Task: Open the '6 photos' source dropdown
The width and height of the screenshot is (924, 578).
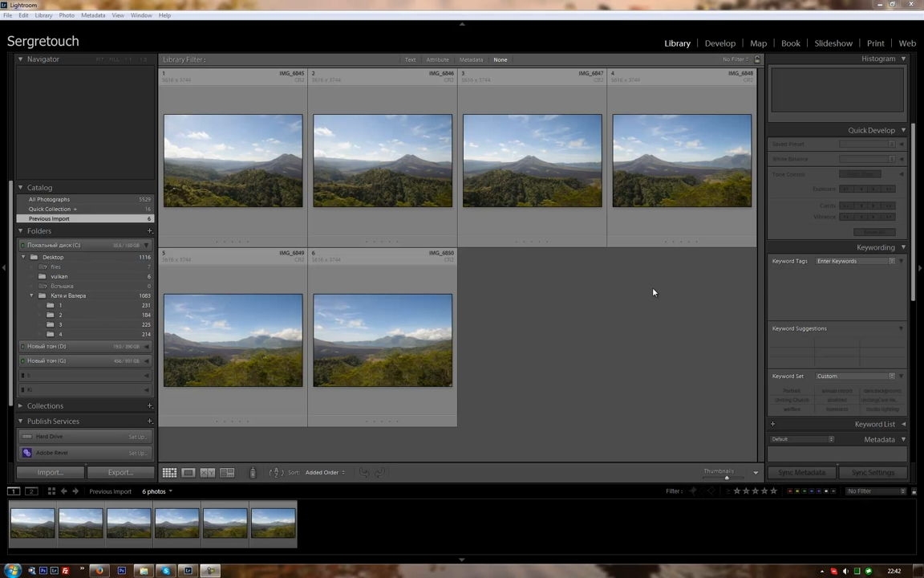Action: [157, 491]
